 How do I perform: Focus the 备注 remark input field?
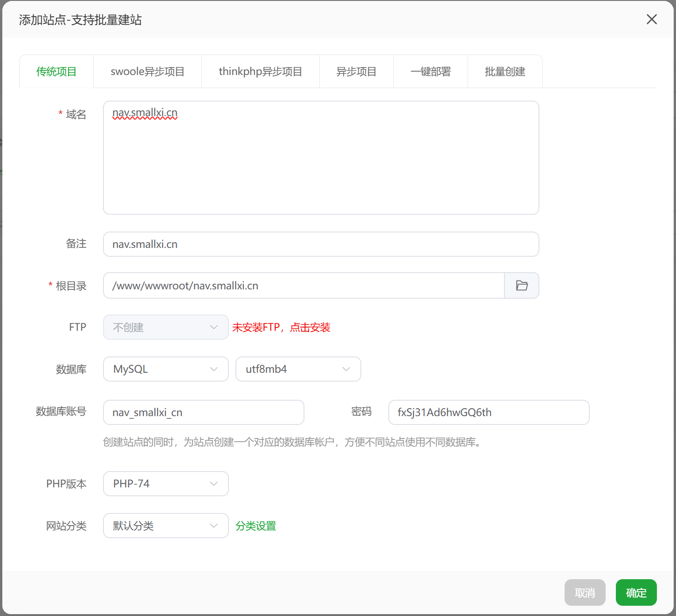tap(321, 244)
